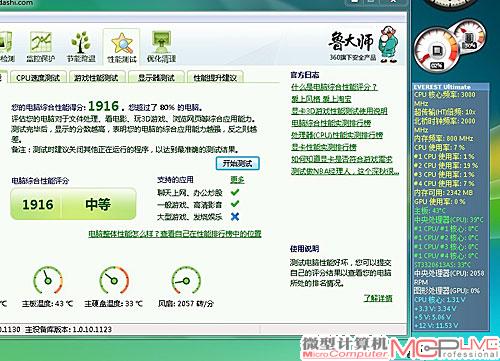Click the CPU usage sidebar gadget dial
This screenshot has height=361, width=500.
click(436, 50)
